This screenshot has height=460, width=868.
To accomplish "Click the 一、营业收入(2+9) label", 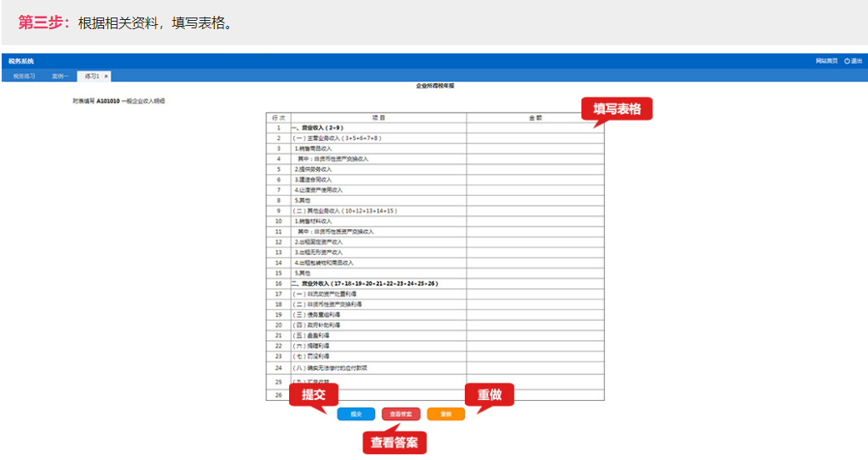I will pyautogui.click(x=317, y=127).
